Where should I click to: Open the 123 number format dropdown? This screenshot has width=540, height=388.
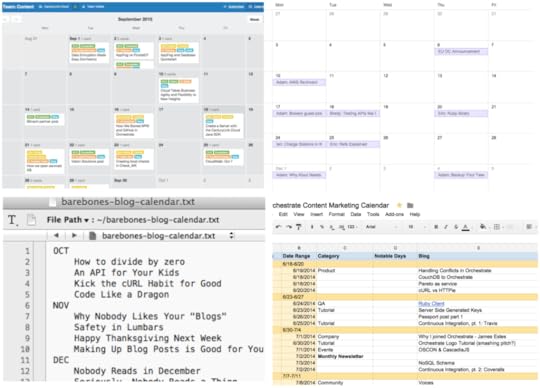352,227
